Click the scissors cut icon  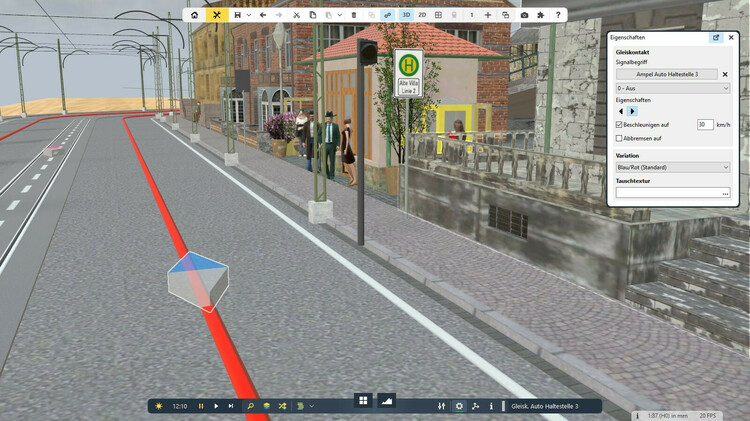click(x=297, y=15)
